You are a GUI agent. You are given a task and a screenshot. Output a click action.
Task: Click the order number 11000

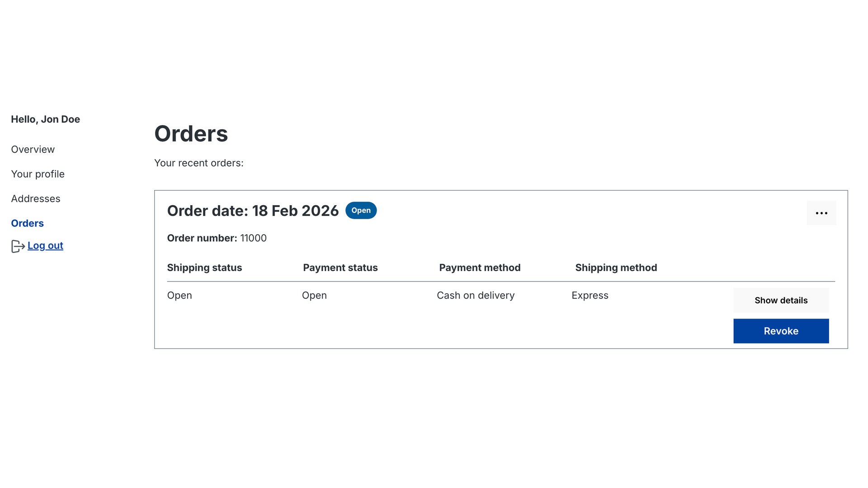point(253,238)
